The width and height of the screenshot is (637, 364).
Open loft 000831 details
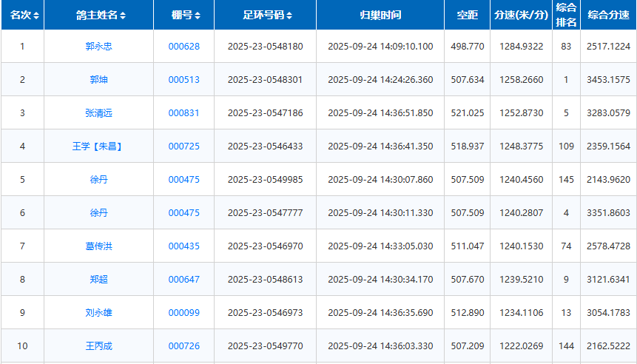[183, 113]
